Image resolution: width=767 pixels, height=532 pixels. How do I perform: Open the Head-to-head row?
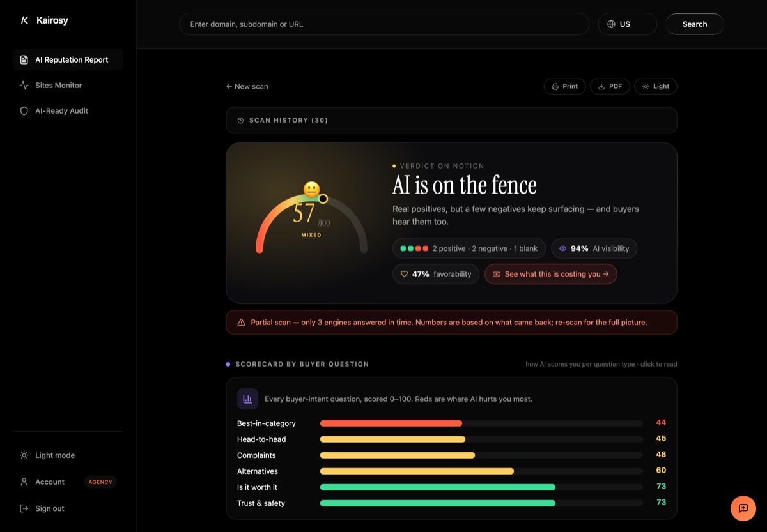click(x=451, y=439)
